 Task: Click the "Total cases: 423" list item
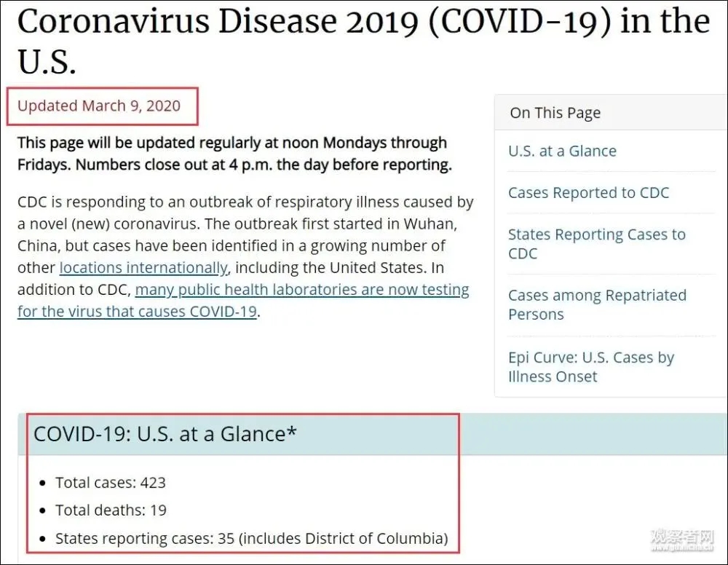point(111,482)
